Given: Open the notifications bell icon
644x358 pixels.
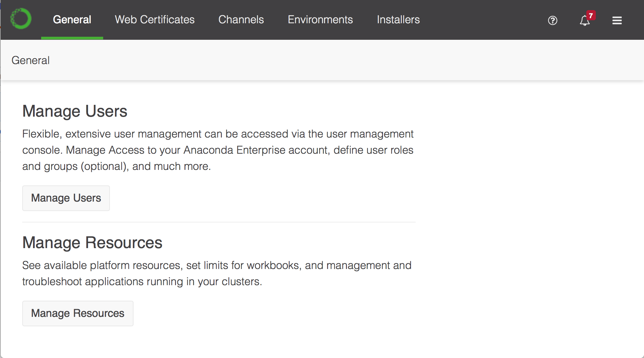Looking at the screenshot, I should pos(585,21).
